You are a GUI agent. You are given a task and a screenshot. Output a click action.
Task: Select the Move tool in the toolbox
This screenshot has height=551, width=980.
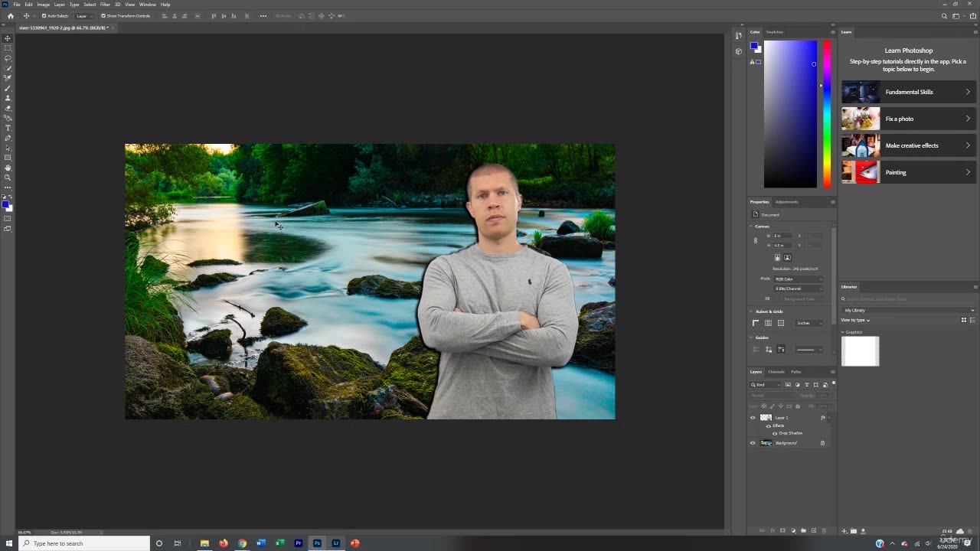[x=7, y=37]
